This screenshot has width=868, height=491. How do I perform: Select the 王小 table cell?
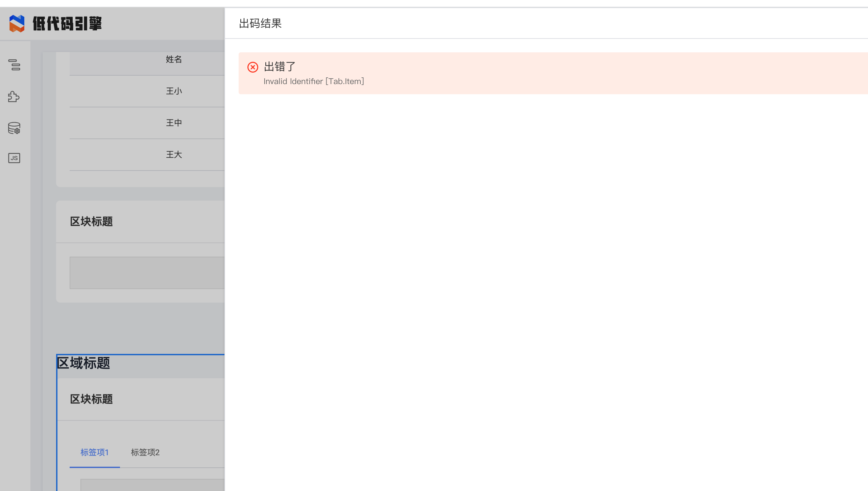tap(174, 91)
